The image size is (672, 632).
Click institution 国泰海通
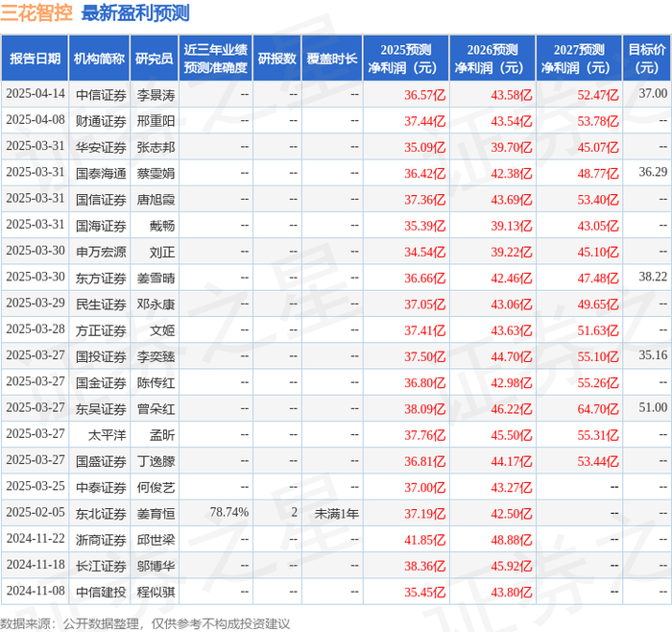click(x=101, y=174)
